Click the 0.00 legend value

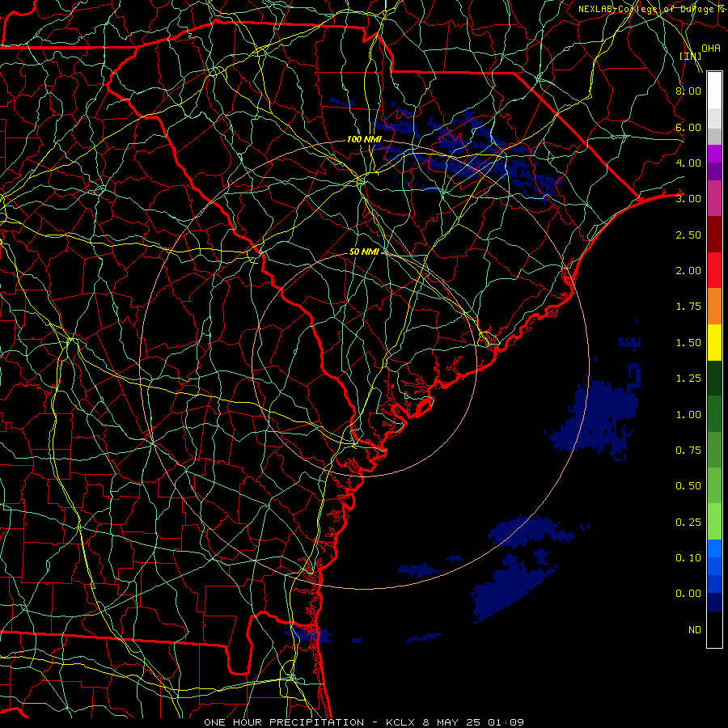pos(688,594)
